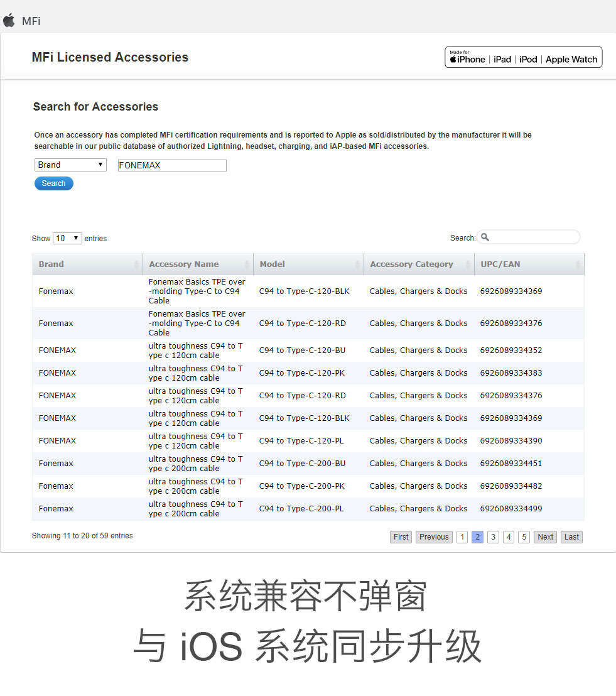The height and width of the screenshot is (696, 616).
Task: Click the MFi header text
Action: tap(31, 21)
